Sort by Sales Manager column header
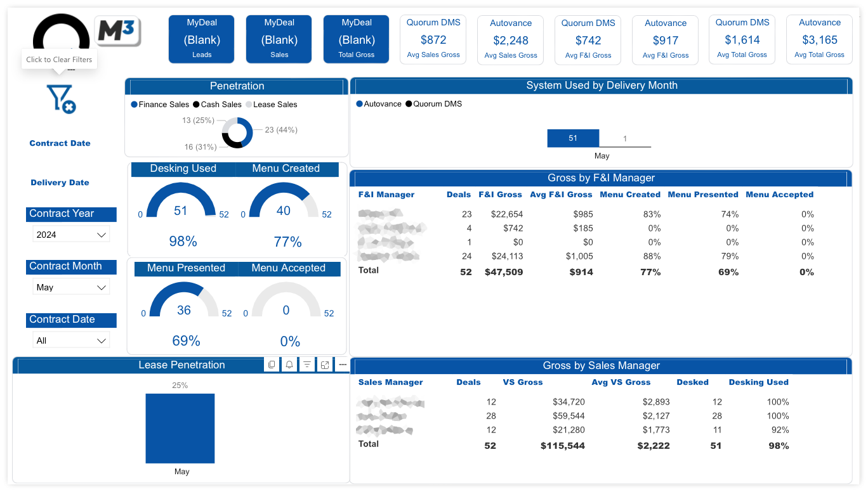 click(390, 382)
